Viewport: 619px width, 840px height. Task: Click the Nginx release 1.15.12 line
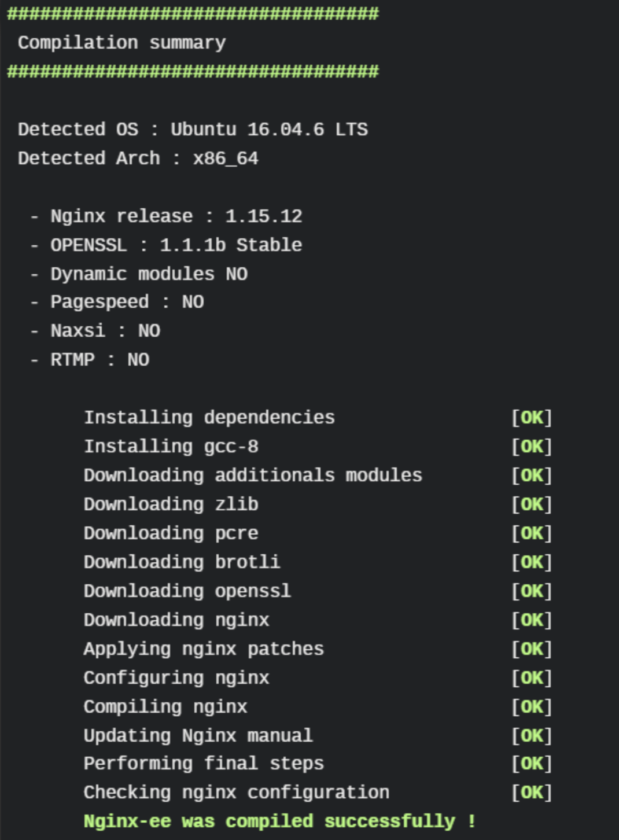[x=176, y=216]
